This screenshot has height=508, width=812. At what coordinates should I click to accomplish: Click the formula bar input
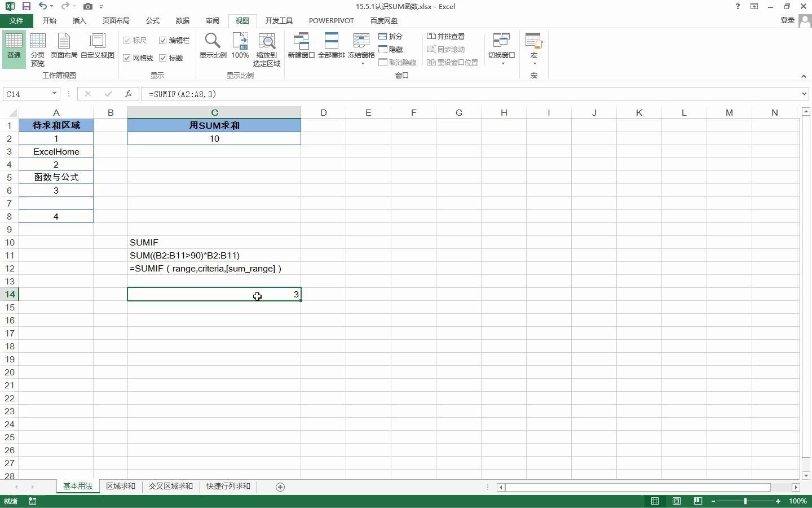[x=471, y=94]
